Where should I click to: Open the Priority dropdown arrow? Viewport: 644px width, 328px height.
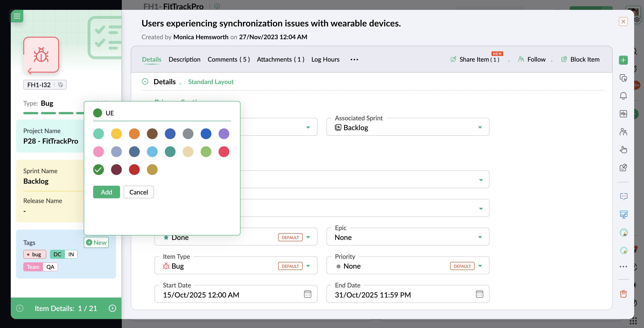480,266
